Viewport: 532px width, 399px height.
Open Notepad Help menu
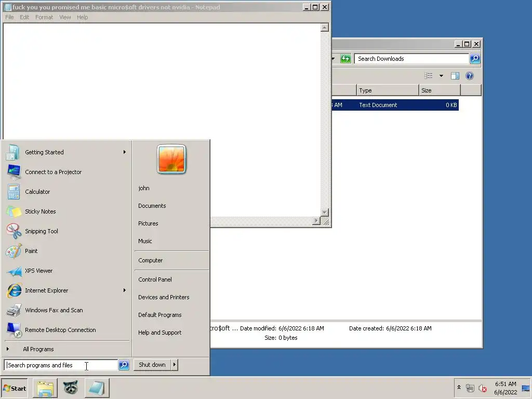tap(82, 17)
